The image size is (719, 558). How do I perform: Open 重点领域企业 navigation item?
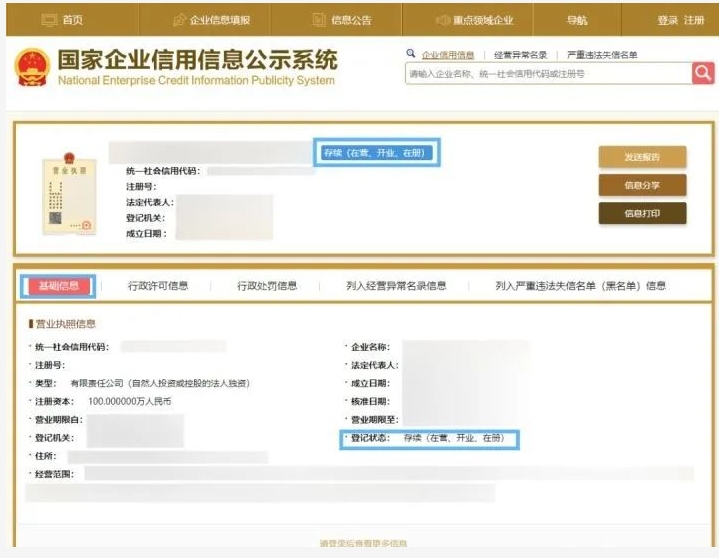(x=483, y=20)
